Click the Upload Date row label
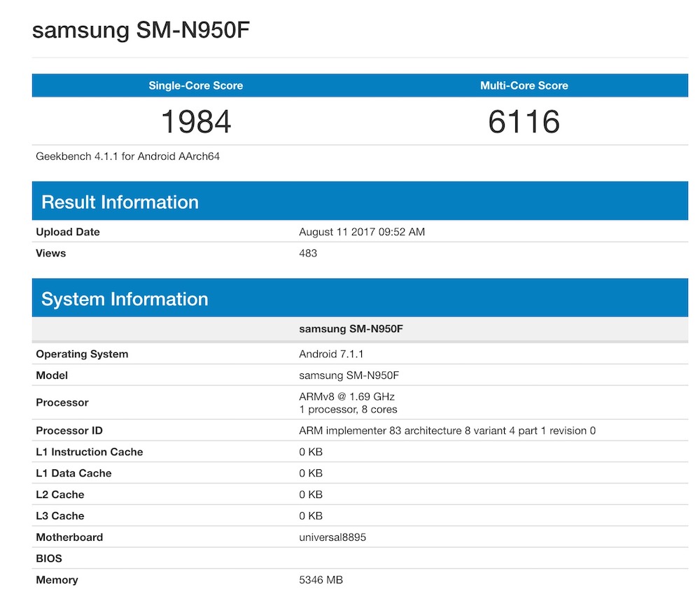This screenshot has height=601, width=700. (68, 232)
